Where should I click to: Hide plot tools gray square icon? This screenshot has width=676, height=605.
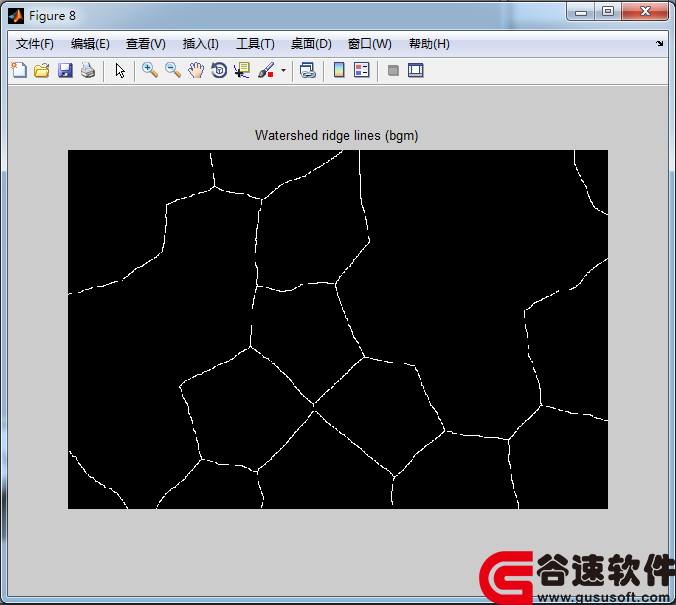click(x=393, y=70)
